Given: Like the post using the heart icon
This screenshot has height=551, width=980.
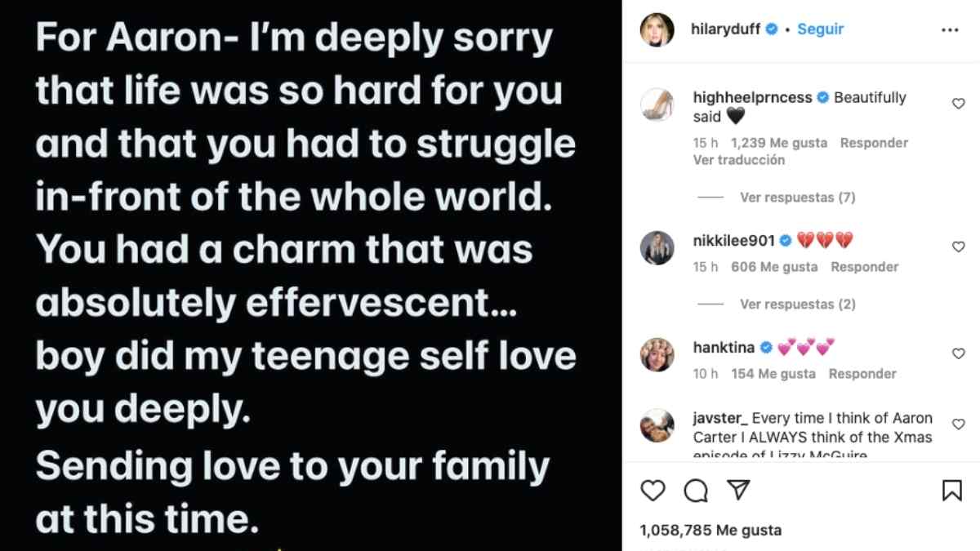Looking at the screenshot, I should coord(652,491).
